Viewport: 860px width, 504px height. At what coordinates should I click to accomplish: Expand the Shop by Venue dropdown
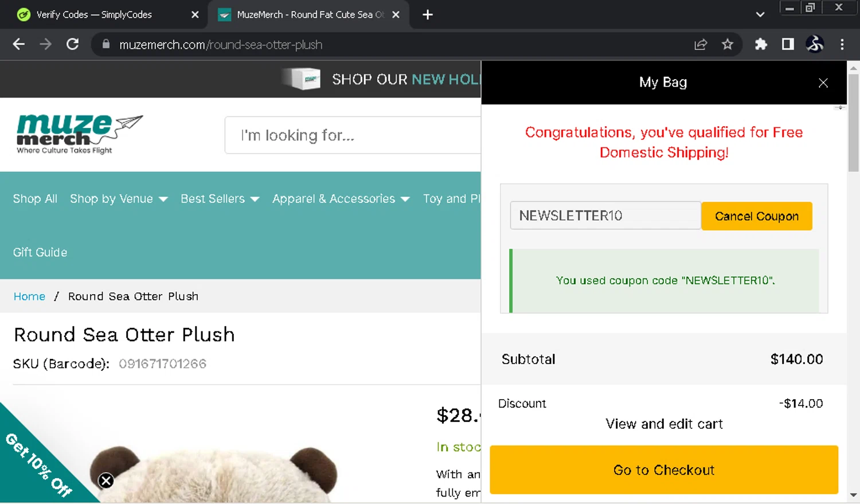pyautogui.click(x=119, y=198)
